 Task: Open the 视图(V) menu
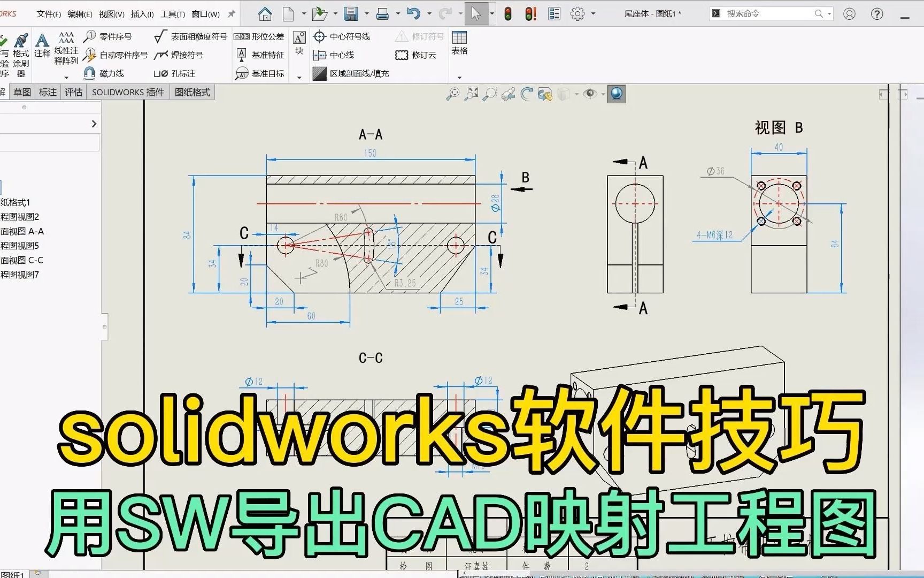click(x=111, y=14)
